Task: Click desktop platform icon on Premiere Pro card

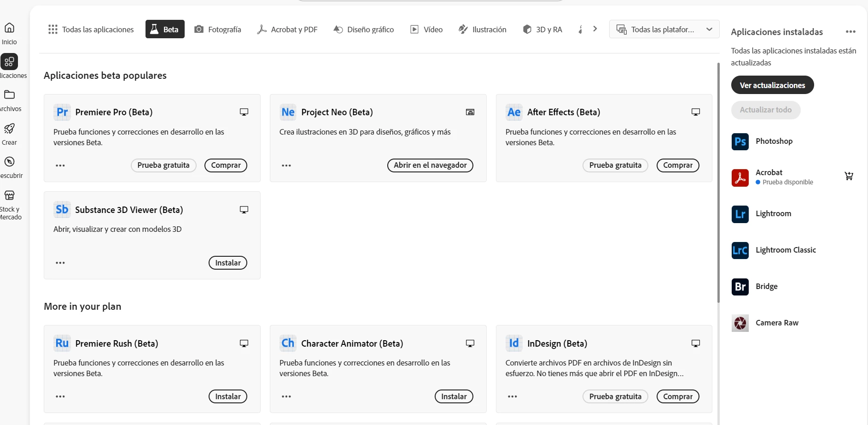Action: (x=244, y=112)
